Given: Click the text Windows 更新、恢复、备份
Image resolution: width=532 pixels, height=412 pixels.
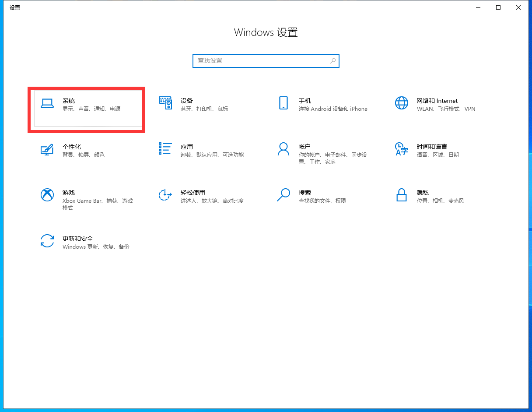Looking at the screenshot, I should tap(96, 247).
